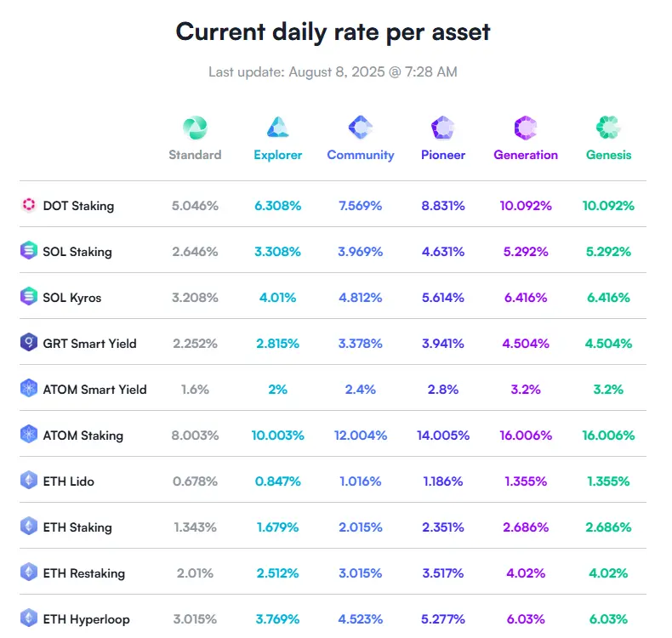The image size is (672, 638).
Task: Click the ETH Staking Standard rate 1.343%
Action: (x=195, y=527)
